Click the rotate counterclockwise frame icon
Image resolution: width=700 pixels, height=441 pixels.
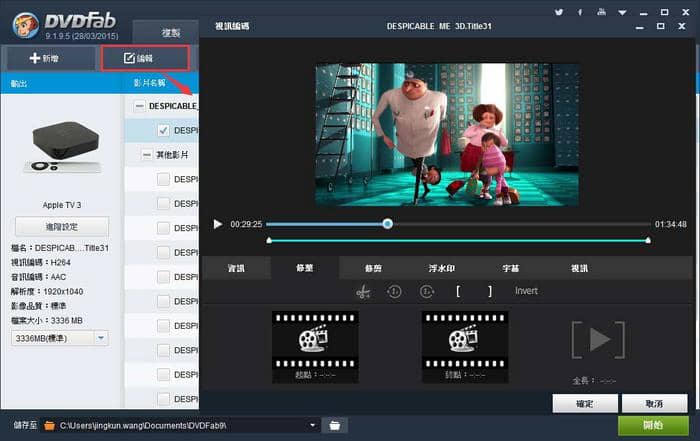[394, 291]
